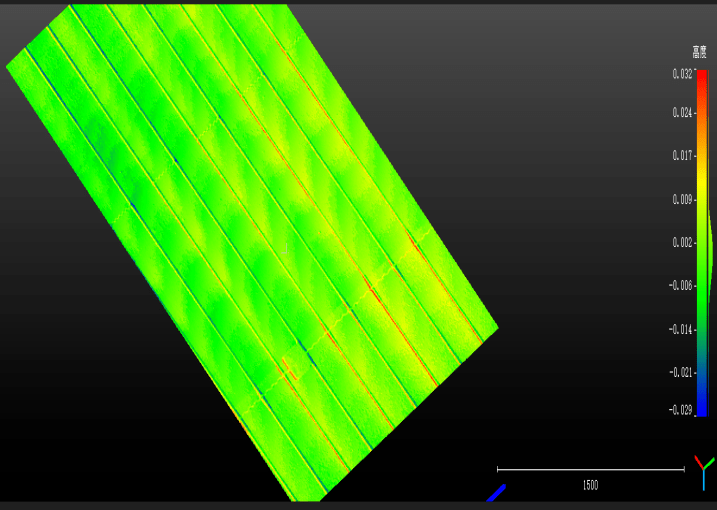Select the 0.009 scale value
This screenshot has height=510, width=717.
point(682,199)
